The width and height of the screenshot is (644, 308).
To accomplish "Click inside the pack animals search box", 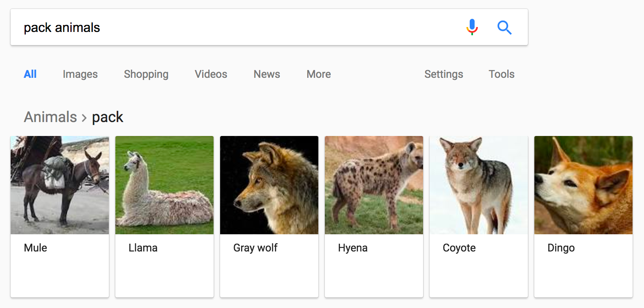I will coord(237,27).
